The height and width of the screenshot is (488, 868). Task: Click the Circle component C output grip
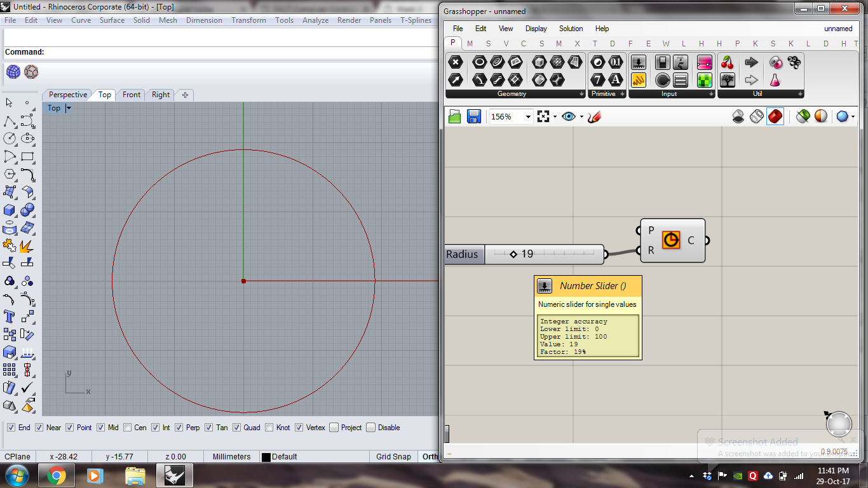tap(707, 240)
